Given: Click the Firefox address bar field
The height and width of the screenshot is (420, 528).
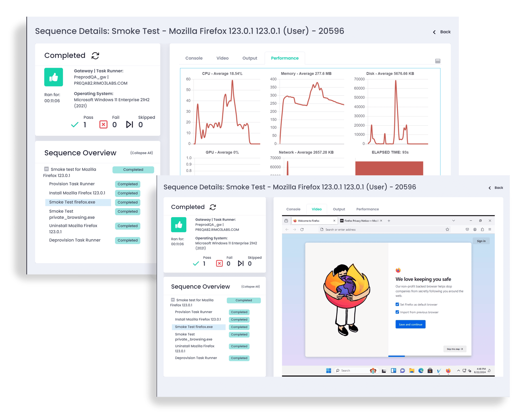Looking at the screenshot, I should [385, 230].
